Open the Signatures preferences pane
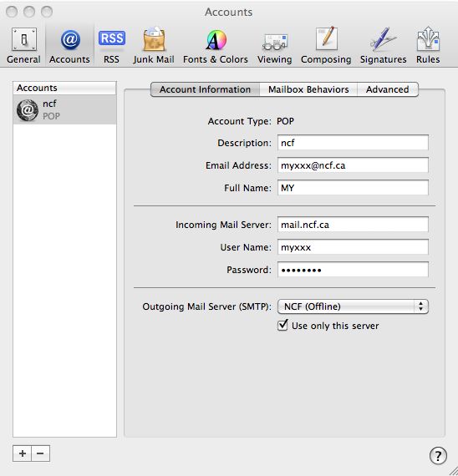Screen dimensions: 458x476 point(384,46)
